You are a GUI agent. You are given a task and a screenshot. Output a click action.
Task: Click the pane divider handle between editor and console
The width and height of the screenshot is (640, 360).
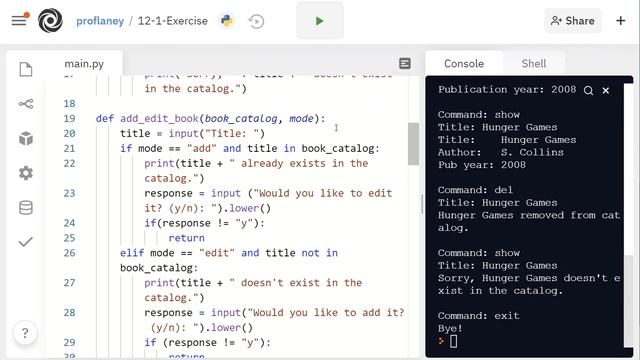click(x=422, y=204)
